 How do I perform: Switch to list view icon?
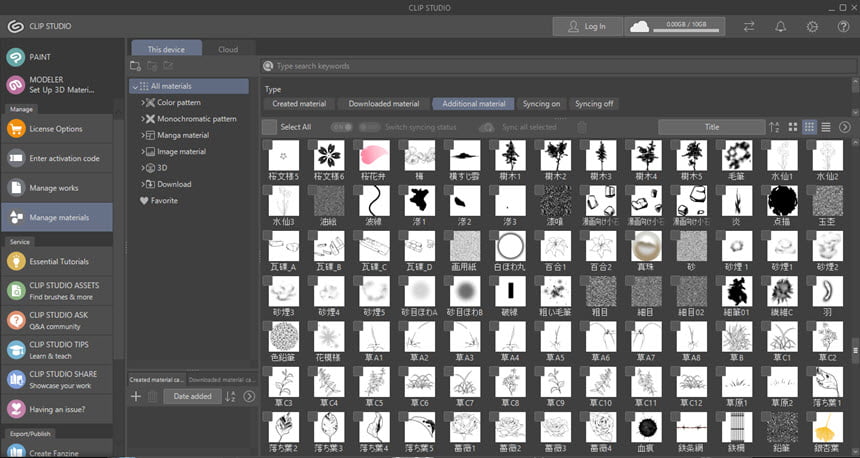click(x=826, y=127)
